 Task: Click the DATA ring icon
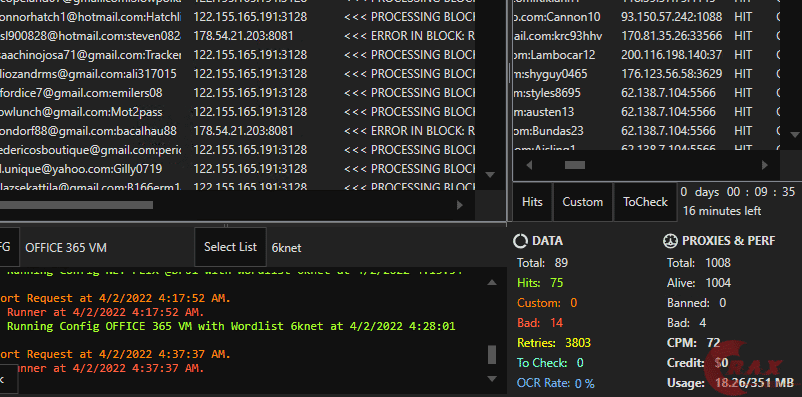[x=520, y=240]
